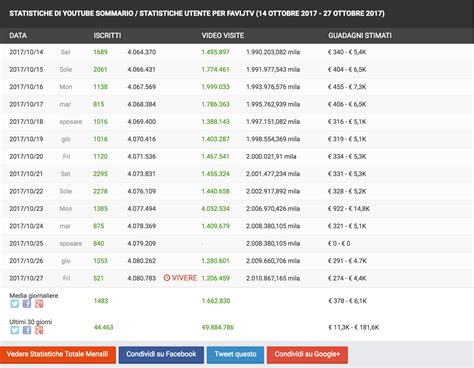Select the date 2017/10/17

click(x=26, y=104)
